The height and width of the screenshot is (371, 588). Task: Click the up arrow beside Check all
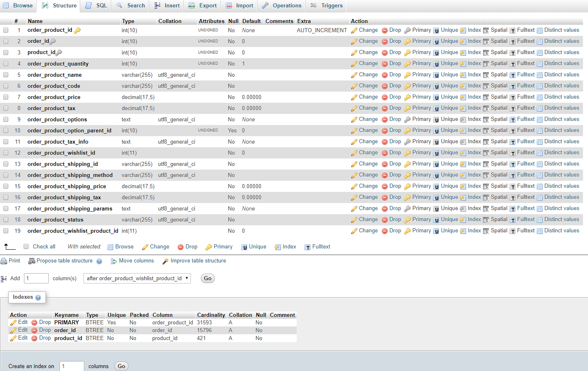click(10, 247)
